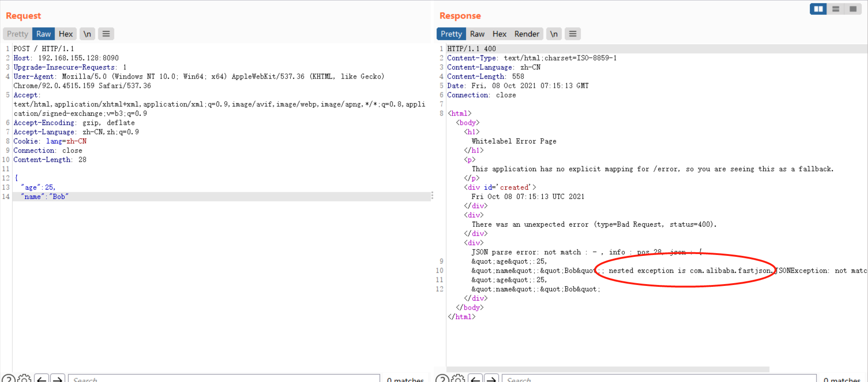
Task: Switch Response view to Raw tab
Action: (x=477, y=34)
